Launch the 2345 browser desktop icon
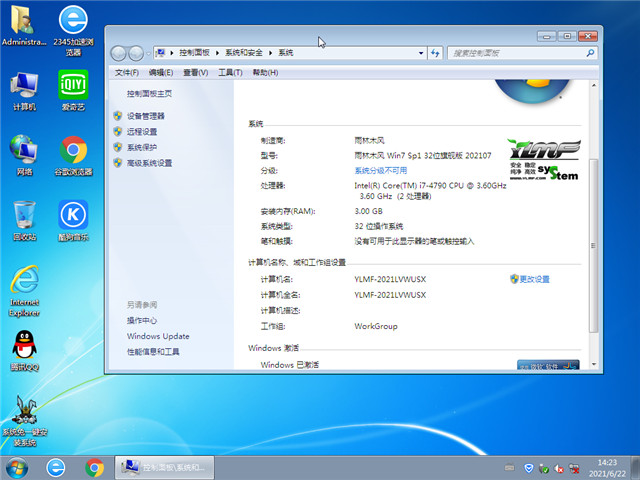Screen dimensions: 640x480 click(73, 30)
